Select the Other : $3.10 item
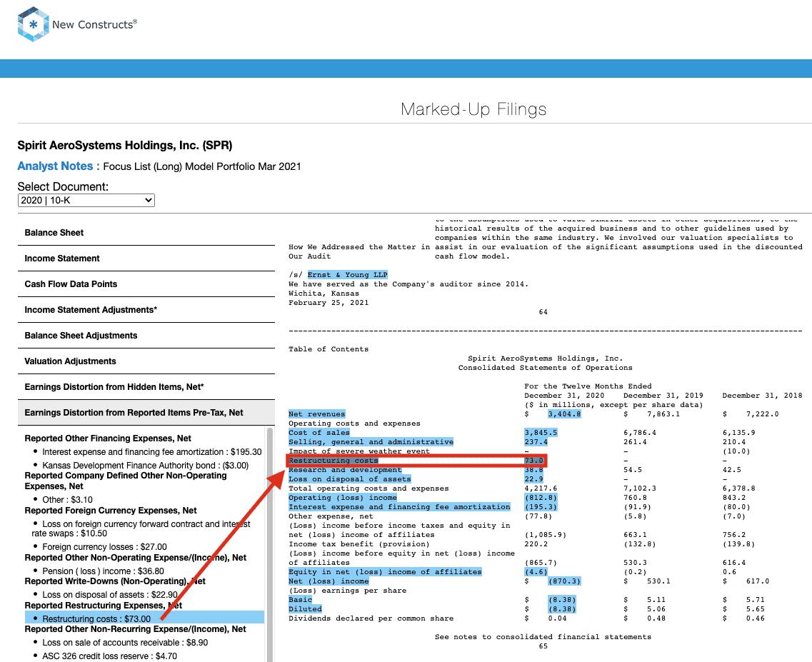 pyautogui.click(x=67, y=500)
